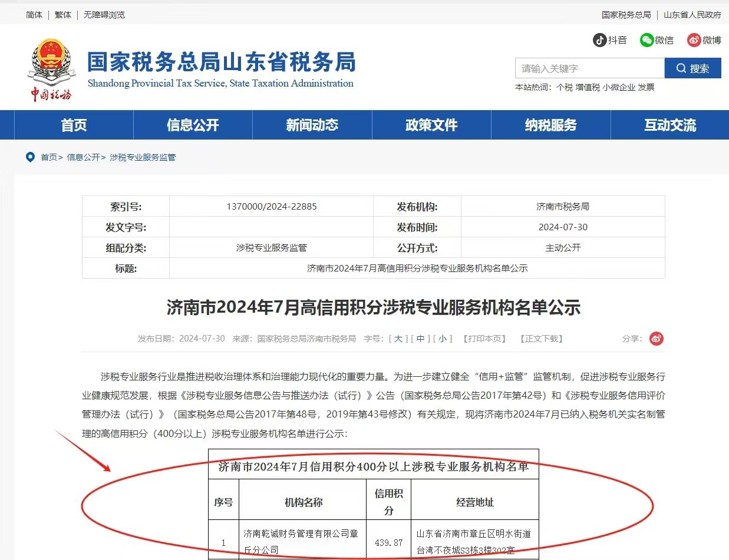Set font size to 小
The width and height of the screenshot is (729, 560).
click(x=442, y=339)
